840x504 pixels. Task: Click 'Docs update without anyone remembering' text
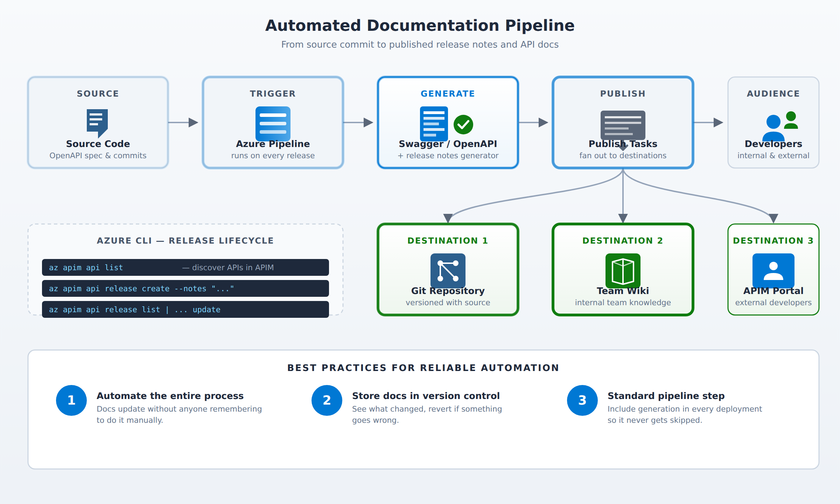click(179, 409)
